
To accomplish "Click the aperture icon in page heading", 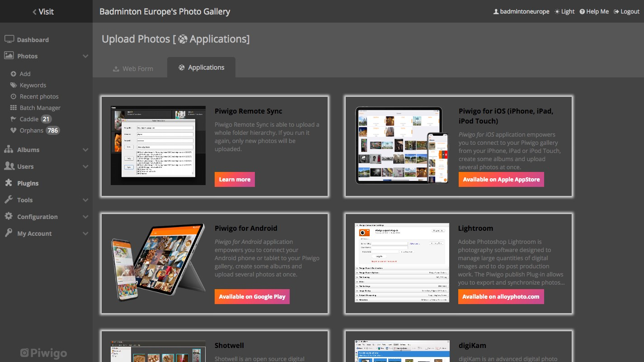I will (183, 39).
